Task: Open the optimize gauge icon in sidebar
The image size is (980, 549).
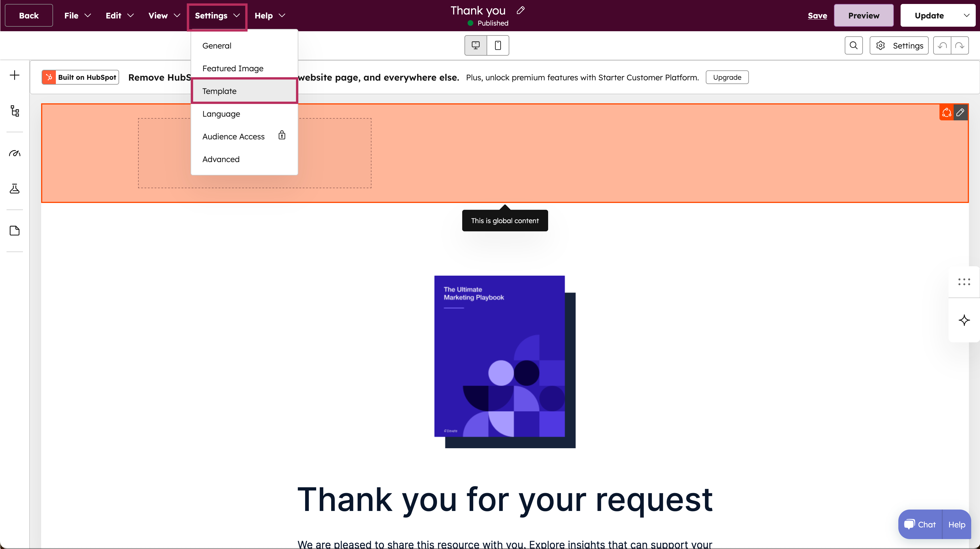Action: tap(14, 153)
